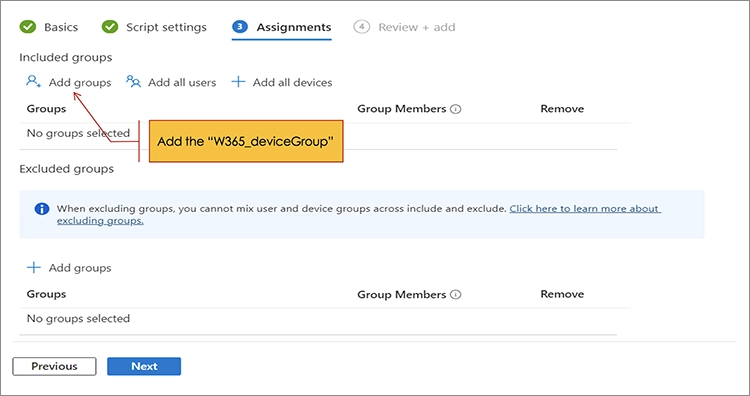This screenshot has height=396, width=750.
Task: Open the Basics step tab
Action: [x=49, y=27]
